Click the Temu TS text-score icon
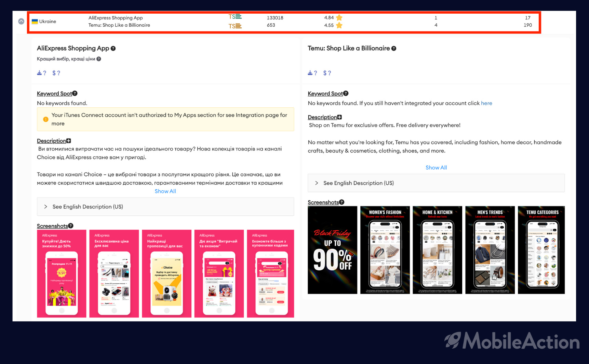Viewport: 589px width, 364px height. [x=235, y=26]
